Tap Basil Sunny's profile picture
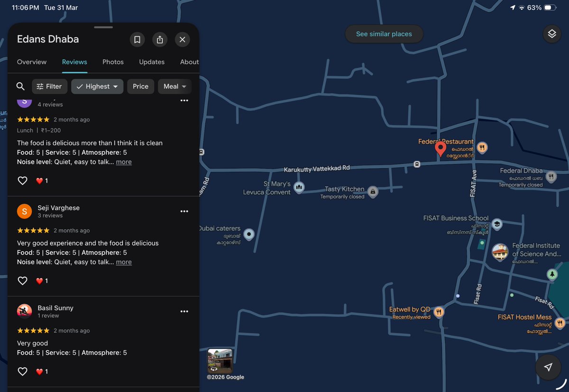The width and height of the screenshot is (569, 392). pyautogui.click(x=24, y=311)
